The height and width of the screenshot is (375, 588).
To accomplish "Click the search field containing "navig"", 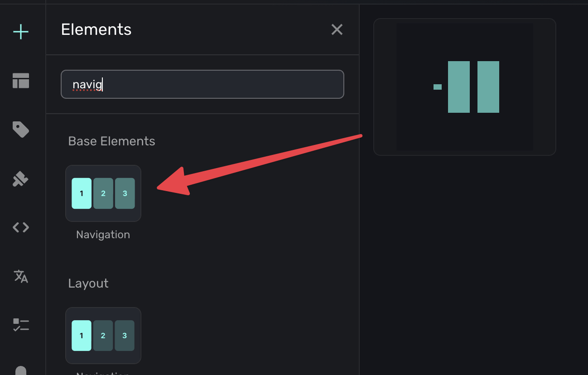I will [x=202, y=84].
